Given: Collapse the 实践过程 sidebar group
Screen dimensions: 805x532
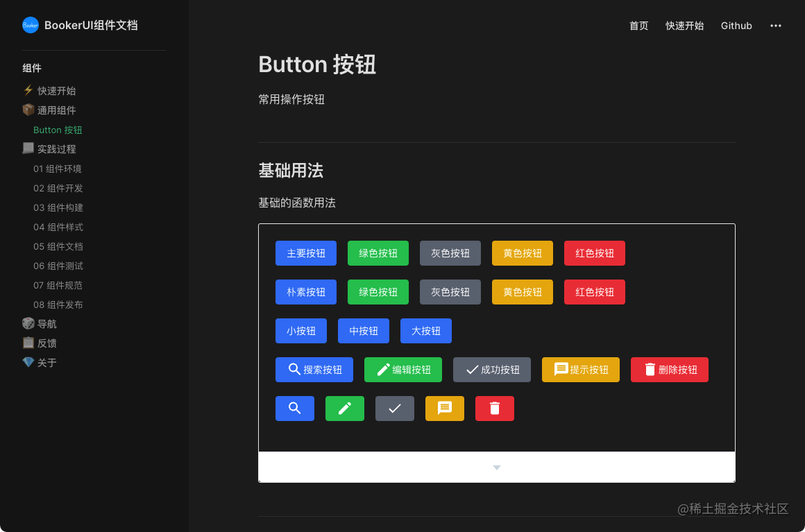Looking at the screenshot, I should (56, 149).
